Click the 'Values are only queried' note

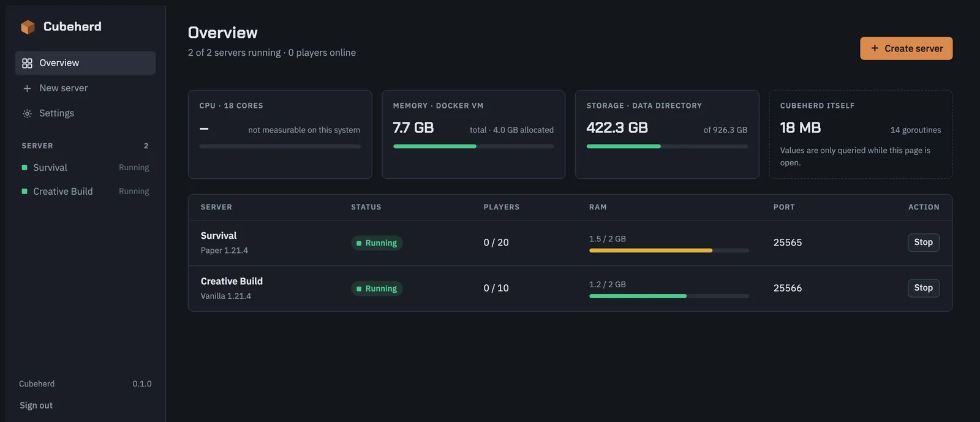pyautogui.click(x=855, y=156)
